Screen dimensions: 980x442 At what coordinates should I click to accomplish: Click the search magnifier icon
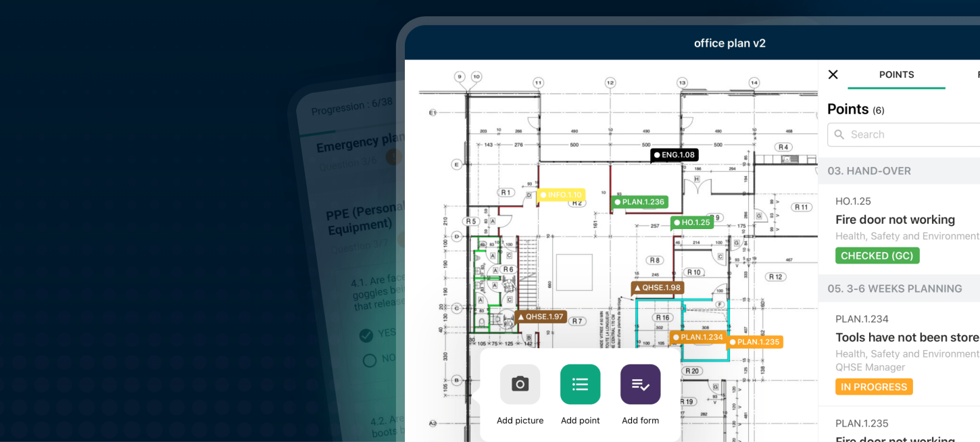[x=839, y=134]
